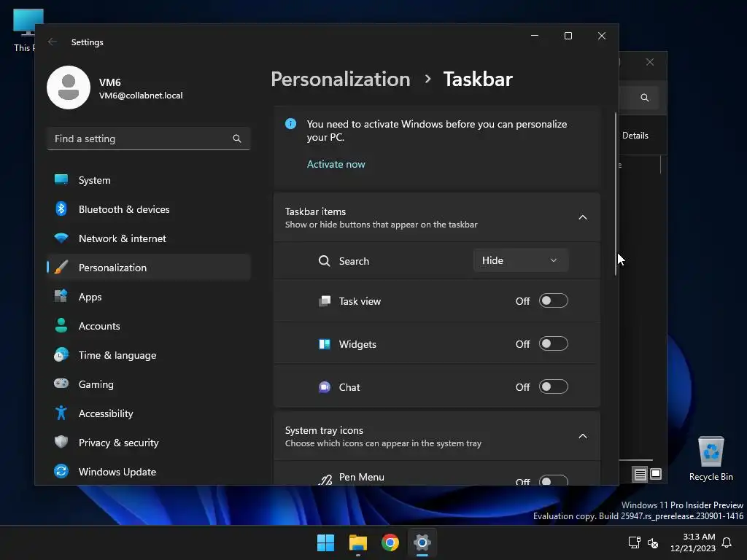Click the Wi-Fi network icon in sidebar

tap(61, 238)
